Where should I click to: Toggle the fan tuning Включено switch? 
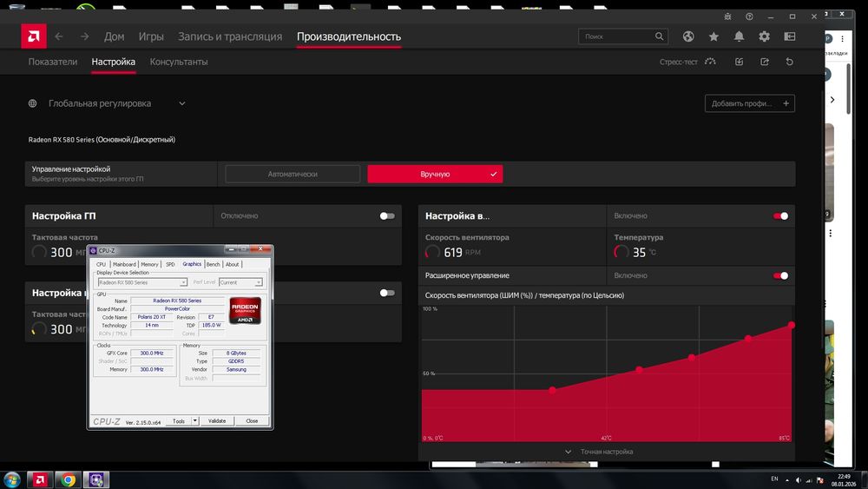pos(780,216)
